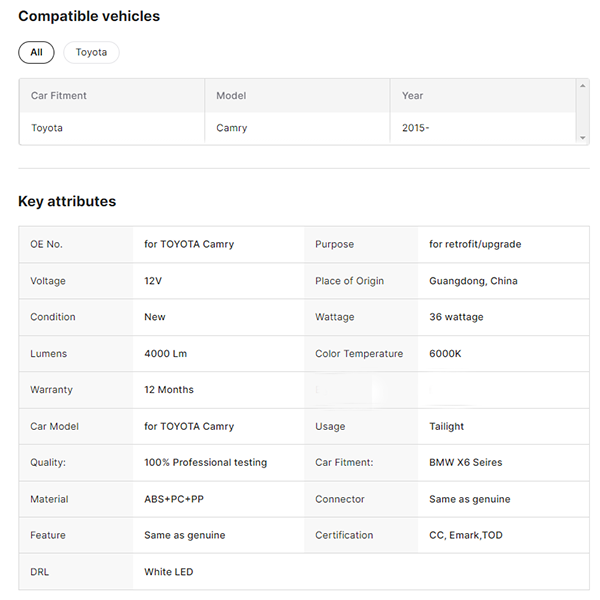Image resolution: width=600 pixels, height=600 pixels.
Task: Select the "All" vehicle filter pill
Action: pyautogui.click(x=36, y=52)
